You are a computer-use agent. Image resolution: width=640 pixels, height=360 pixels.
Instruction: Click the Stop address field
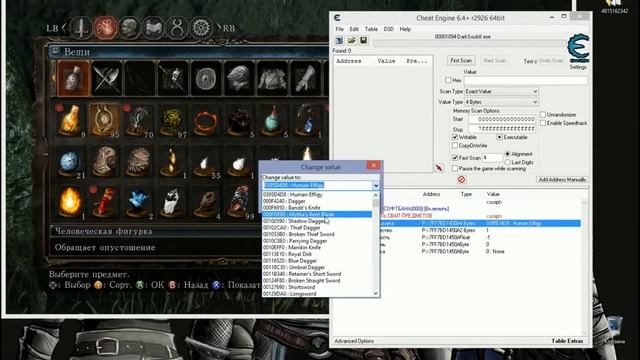coord(502,129)
